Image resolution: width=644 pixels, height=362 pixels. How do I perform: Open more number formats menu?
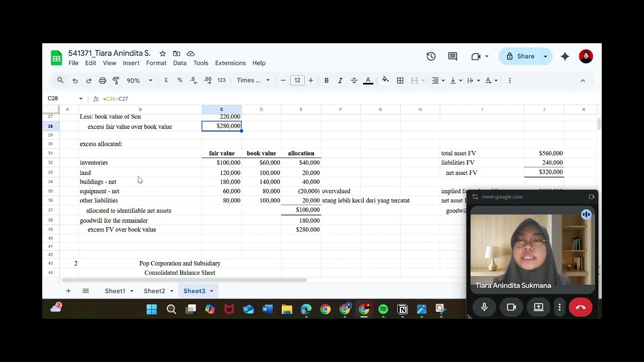[221, 80]
